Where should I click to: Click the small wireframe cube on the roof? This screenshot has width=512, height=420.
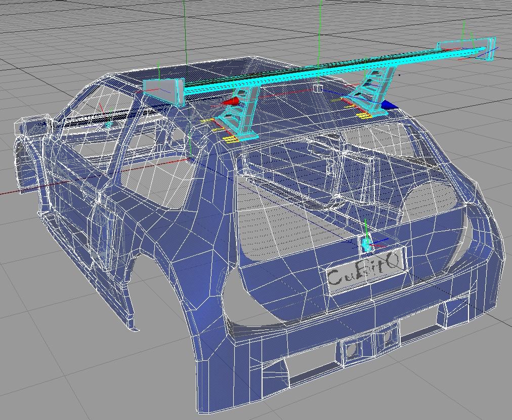[x=318, y=88]
